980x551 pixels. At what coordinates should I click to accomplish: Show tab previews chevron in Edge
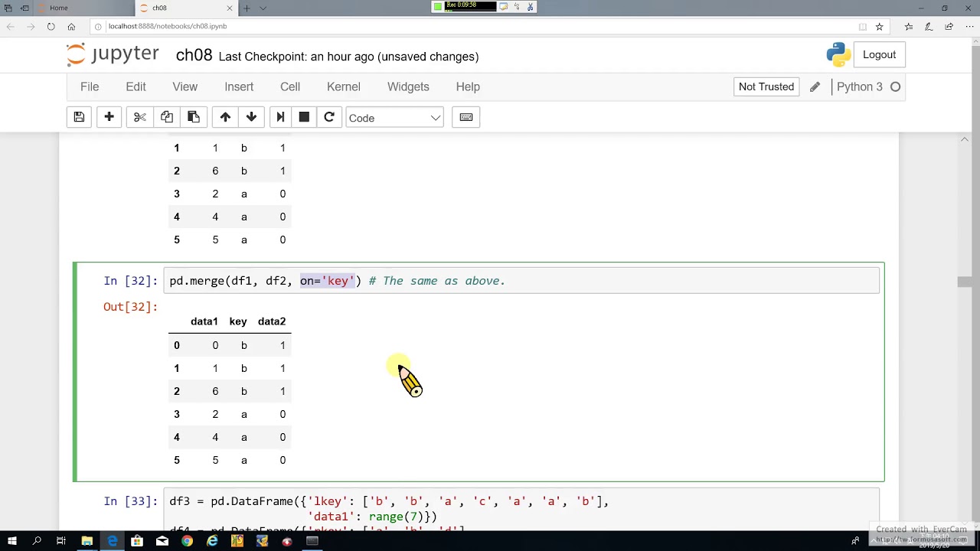(x=263, y=8)
